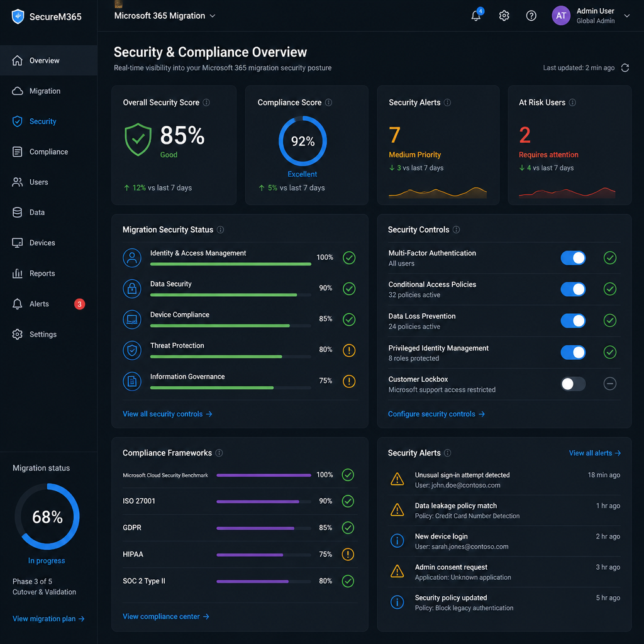Open the View migration plan link
644x644 pixels.
pyautogui.click(x=48, y=619)
